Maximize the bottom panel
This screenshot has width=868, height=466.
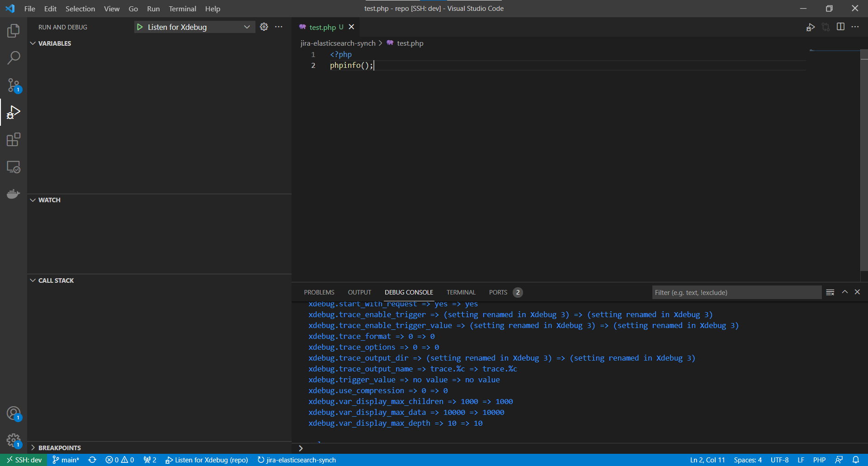[844, 292]
